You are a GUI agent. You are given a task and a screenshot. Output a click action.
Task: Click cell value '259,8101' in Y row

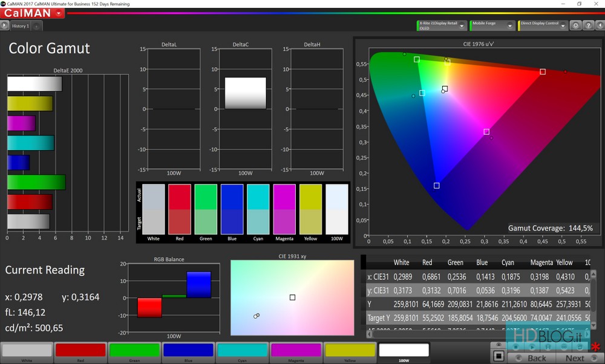tap(406, 304)
